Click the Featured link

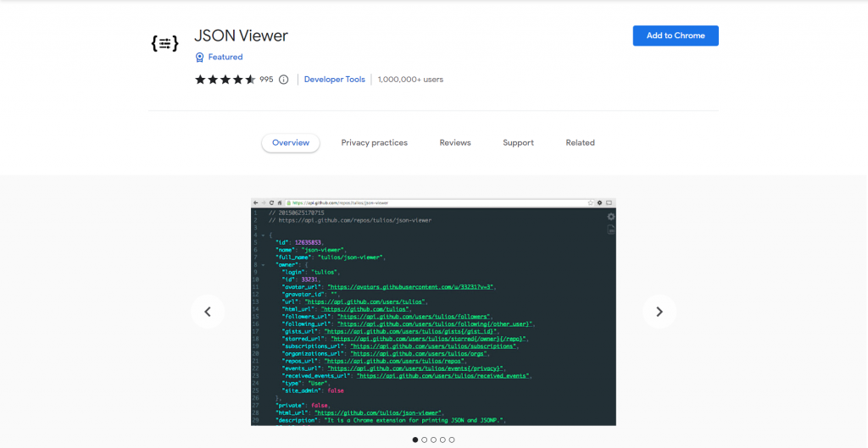point(225,57)
